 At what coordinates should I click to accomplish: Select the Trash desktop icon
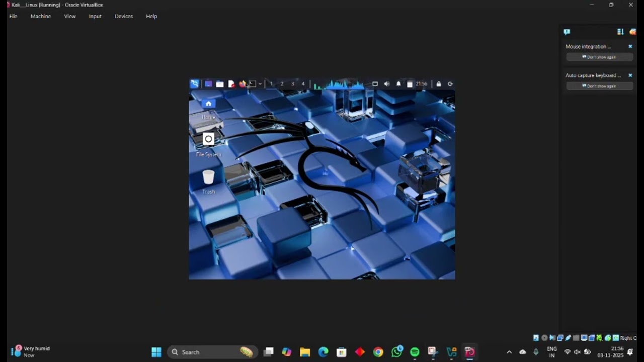[208, 182]
